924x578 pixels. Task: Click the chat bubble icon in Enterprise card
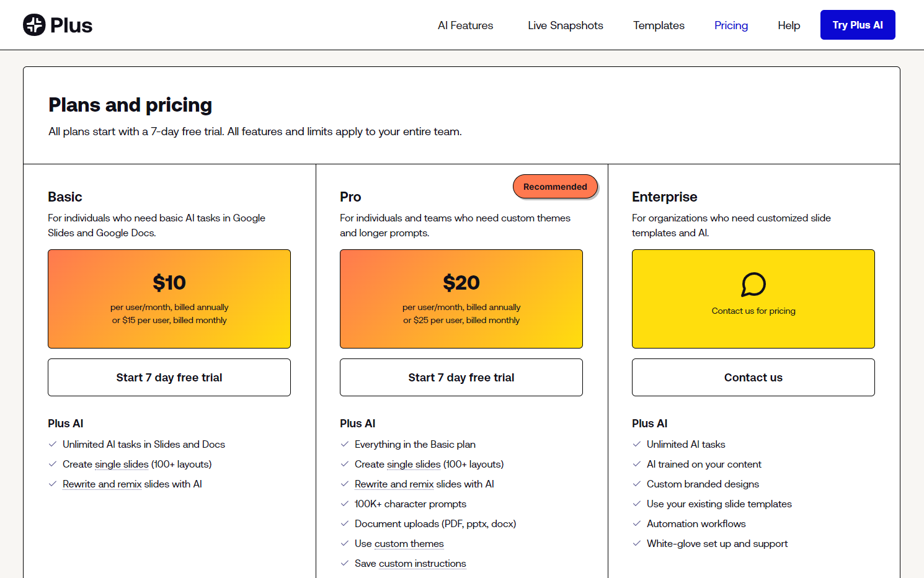[x=753, y=285]
